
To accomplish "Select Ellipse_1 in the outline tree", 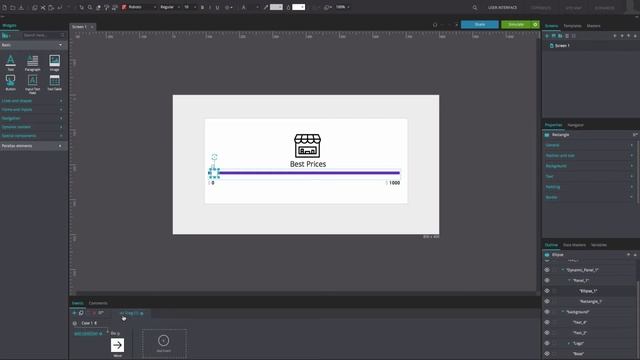I will [x=588, y=291].
